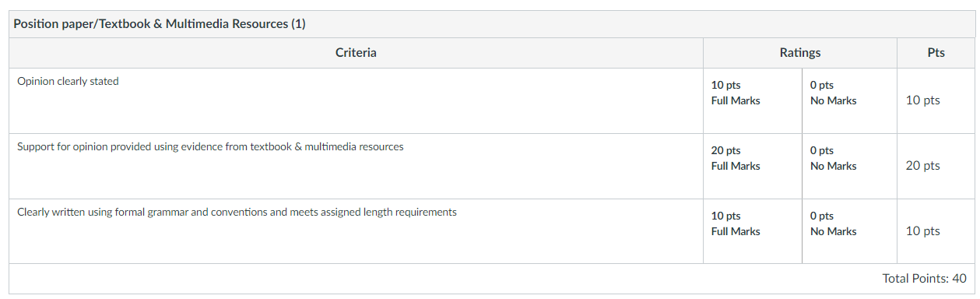Click 'Full Marks' label in the opinion row

tap(736, 100)
